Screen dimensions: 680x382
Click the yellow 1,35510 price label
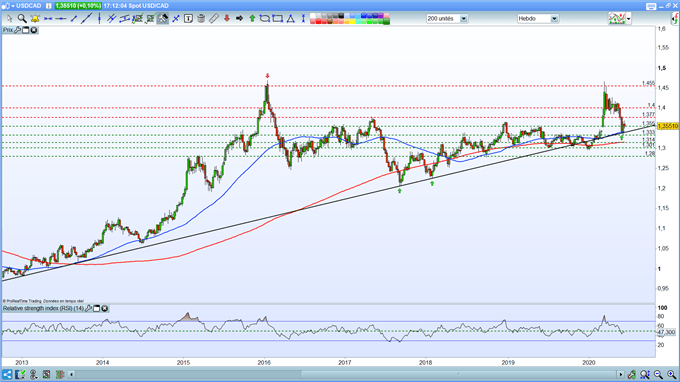(x=667, y=126)
